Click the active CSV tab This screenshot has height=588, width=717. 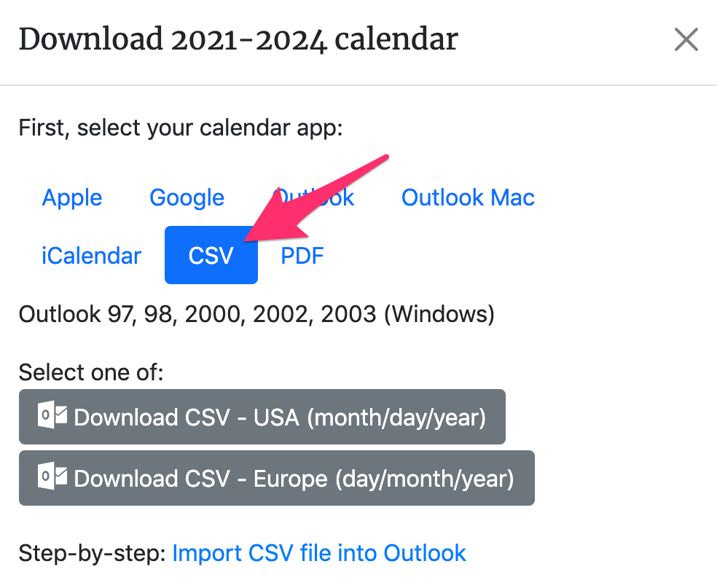[211, 256]
